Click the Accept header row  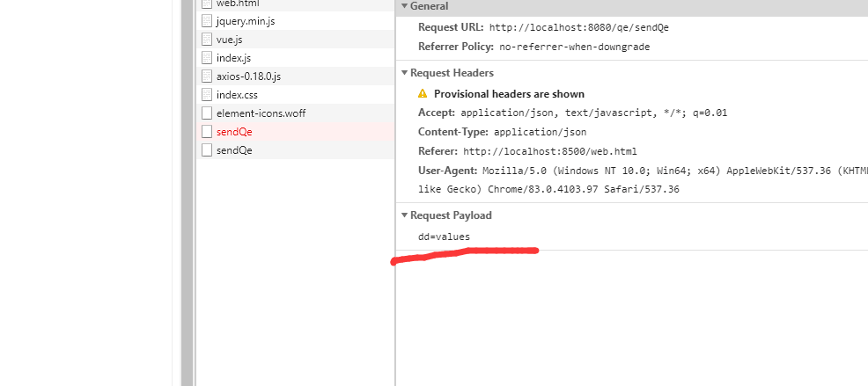tap(572, 113)
